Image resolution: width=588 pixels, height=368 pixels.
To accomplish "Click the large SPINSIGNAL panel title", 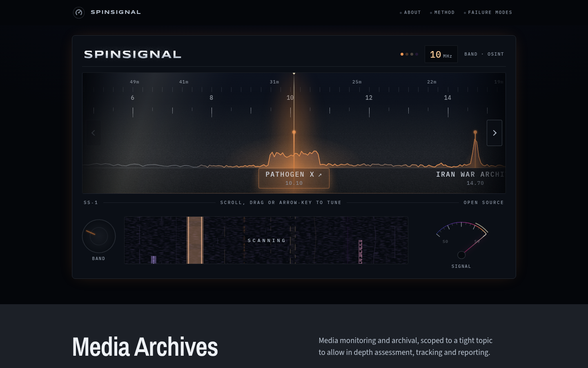I will pyautogui.click(x=133, y=54).
